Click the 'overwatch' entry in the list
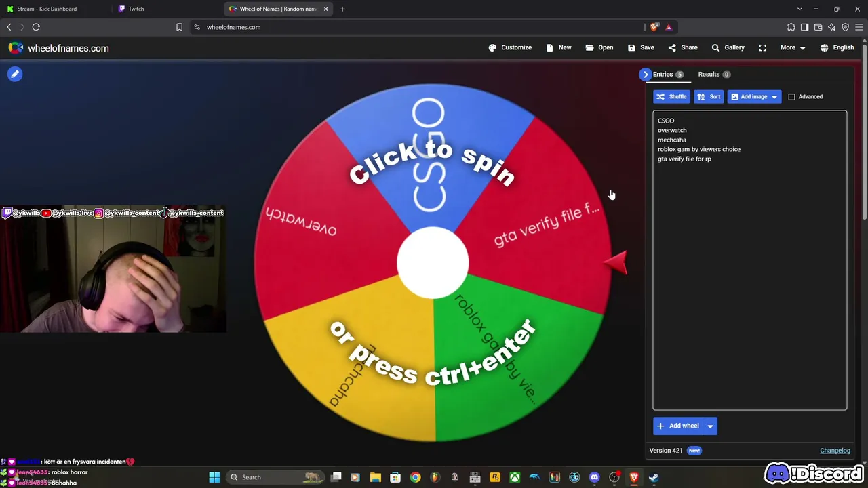Screen dimensions: 868x488 (x=672, y=131)
